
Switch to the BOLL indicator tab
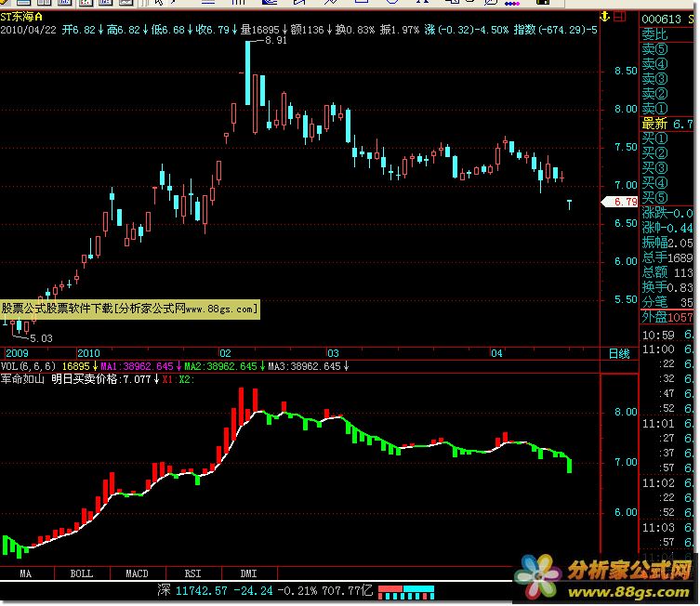(82, 573)
